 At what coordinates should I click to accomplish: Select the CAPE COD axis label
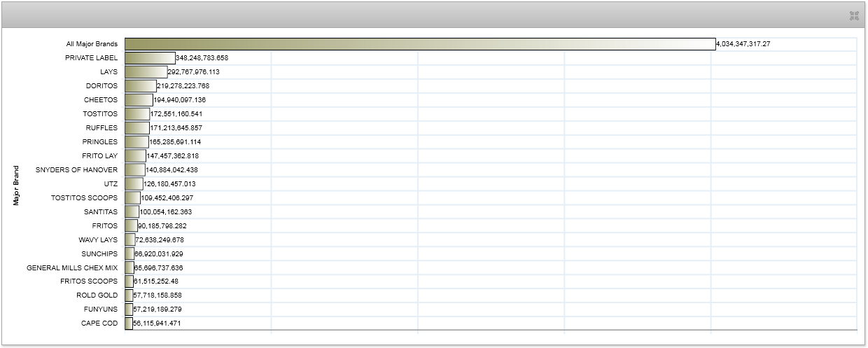(99, 323)
